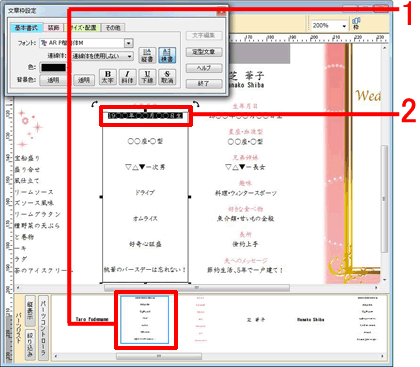Viewport: 420px width, 367px height.
Task: Switch to the 基本書式 tab
Action: 27,28
